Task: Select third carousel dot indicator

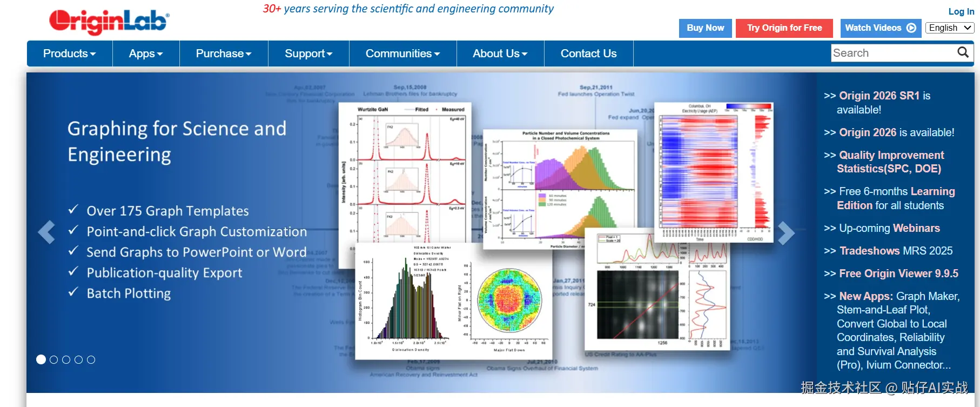Action: [x=66, y=359]
